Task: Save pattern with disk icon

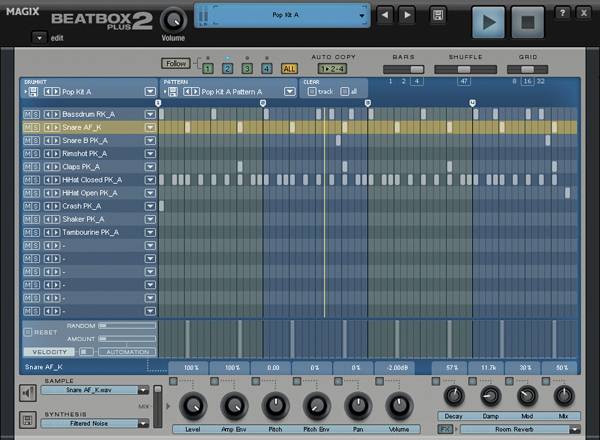Action: tap(173, 92)
